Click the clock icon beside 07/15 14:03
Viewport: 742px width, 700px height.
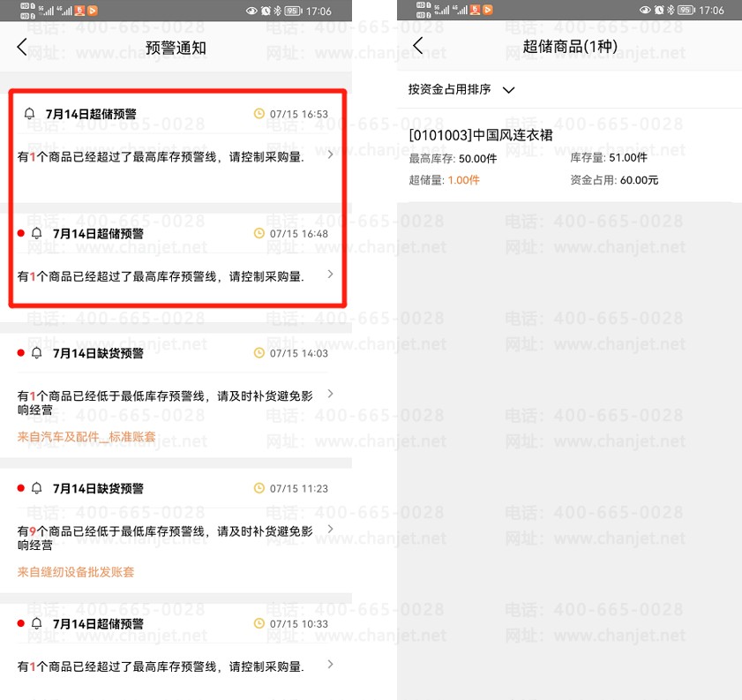pos(259,353)
